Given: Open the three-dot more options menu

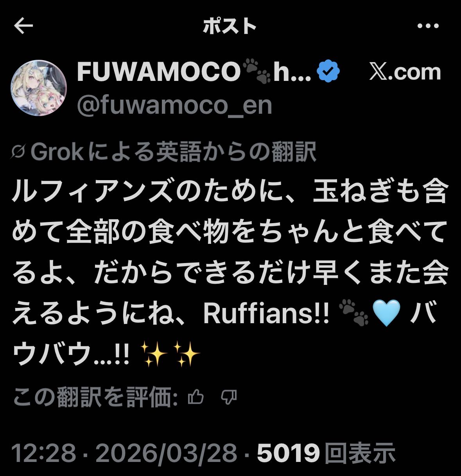Looking at the screenshot, I should point(428,26).
